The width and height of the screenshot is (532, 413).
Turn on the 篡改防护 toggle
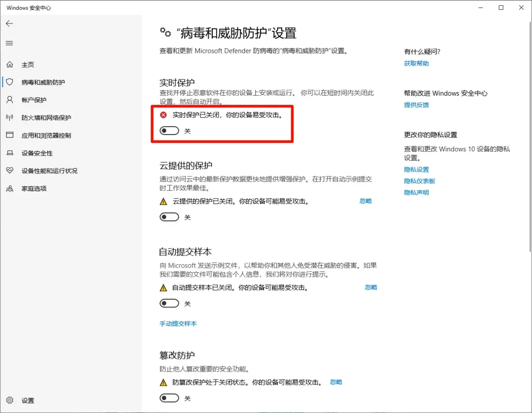(x=169, y=398)
